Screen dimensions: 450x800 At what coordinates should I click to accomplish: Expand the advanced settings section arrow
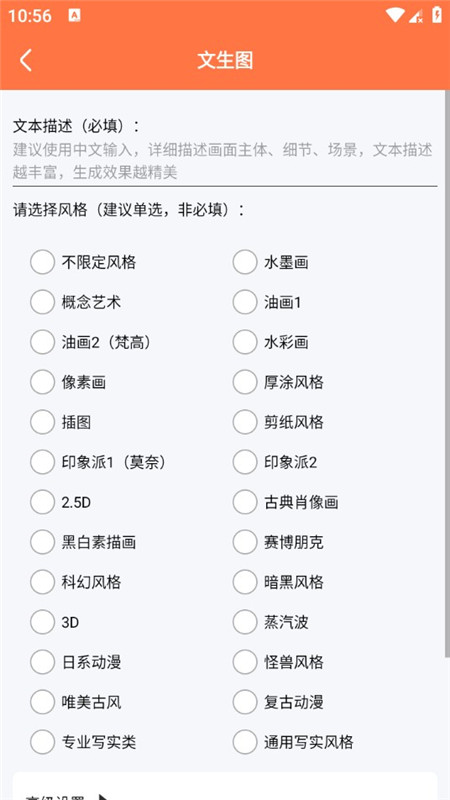click(x=104, y=797)
